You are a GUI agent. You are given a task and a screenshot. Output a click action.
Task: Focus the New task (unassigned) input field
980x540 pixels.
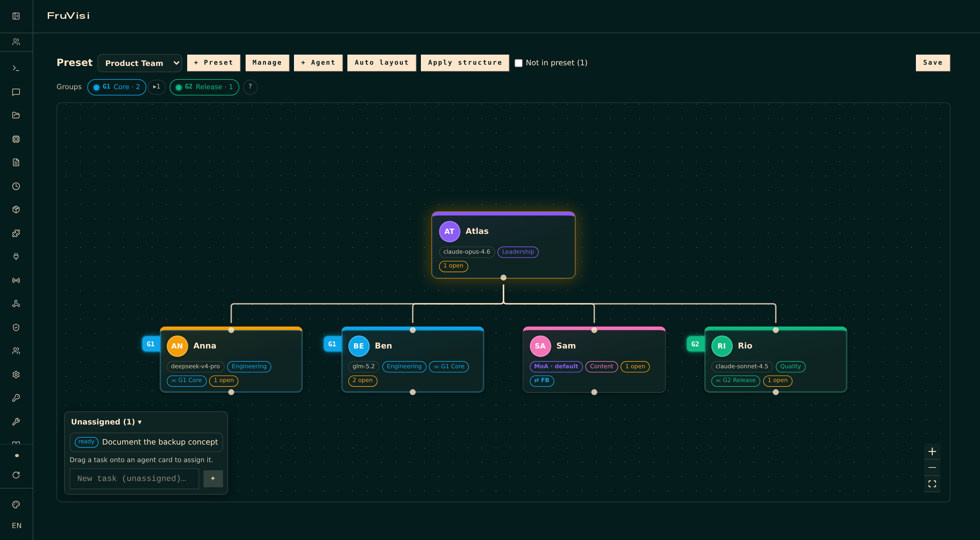pos(134,478)
